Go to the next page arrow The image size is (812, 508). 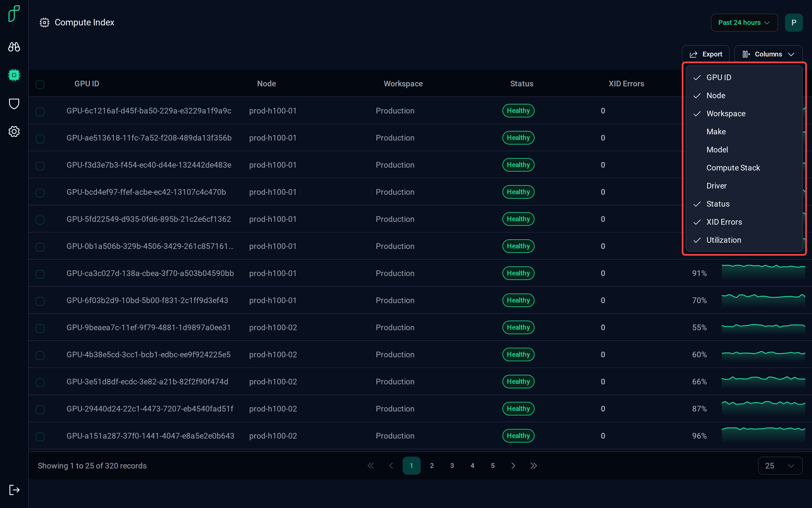click(513, 466)
